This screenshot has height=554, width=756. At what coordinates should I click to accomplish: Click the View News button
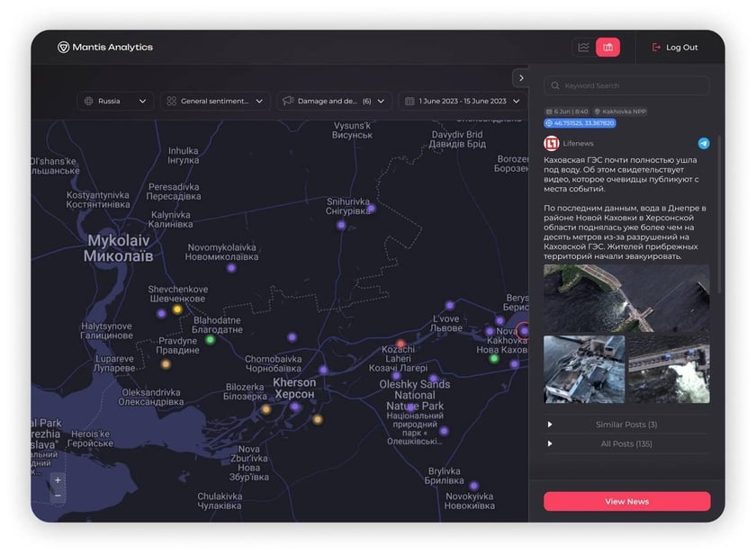click(626, 501)
